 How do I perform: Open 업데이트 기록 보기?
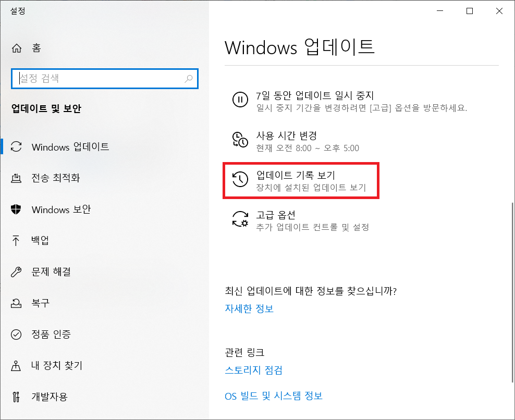click(x=301, y=181)
